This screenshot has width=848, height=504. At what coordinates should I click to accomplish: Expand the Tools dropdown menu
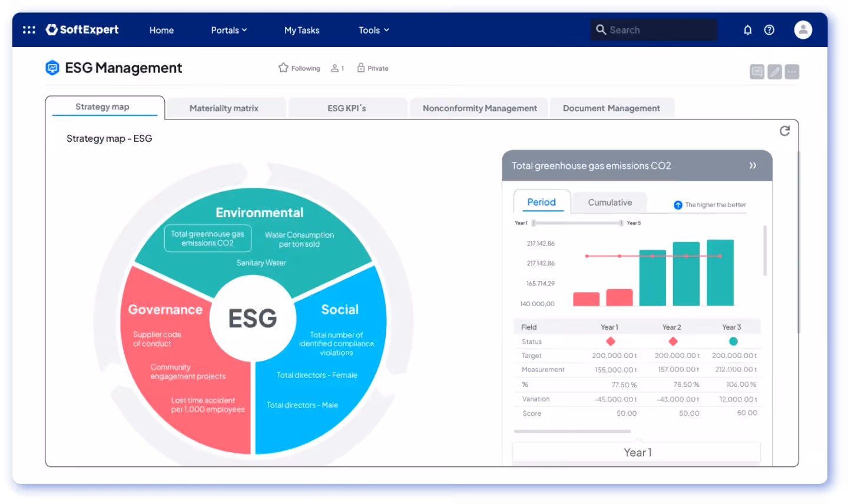tap(374, 30)
